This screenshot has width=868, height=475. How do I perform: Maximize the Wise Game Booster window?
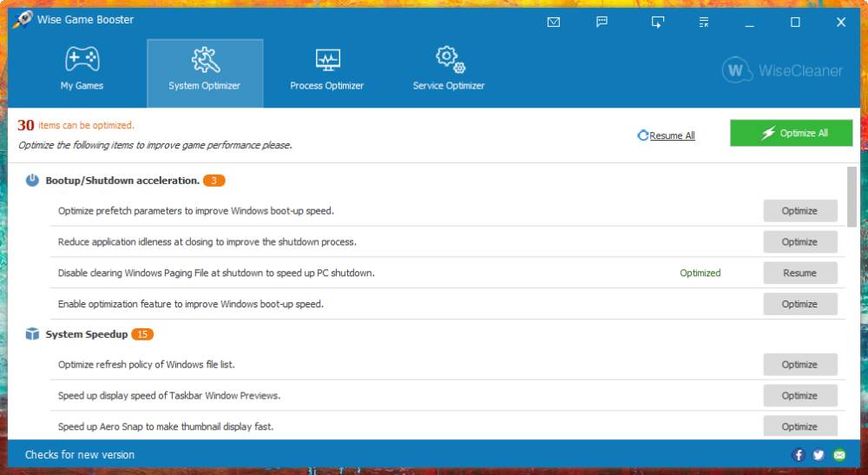point(795,23)
